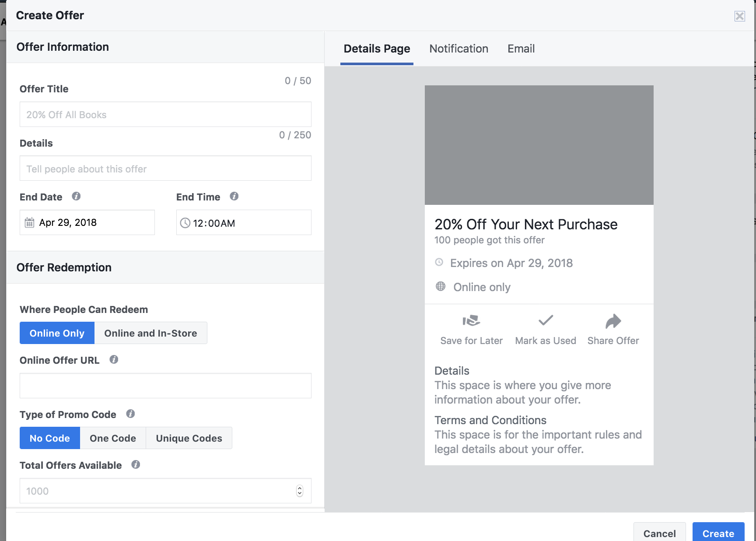Screen dimensions: 756x541
Task: Click the End Date info icon
Action: click(x=76, y=197)
